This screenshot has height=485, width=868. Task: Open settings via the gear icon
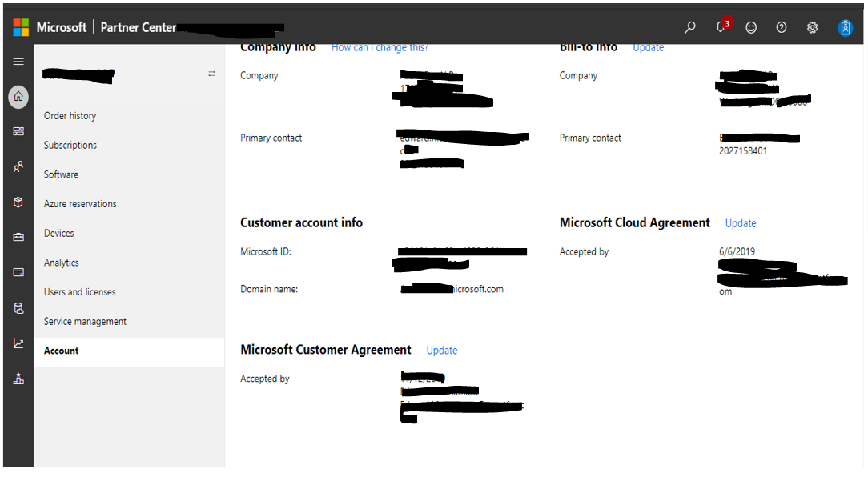(x=812, y=26)
